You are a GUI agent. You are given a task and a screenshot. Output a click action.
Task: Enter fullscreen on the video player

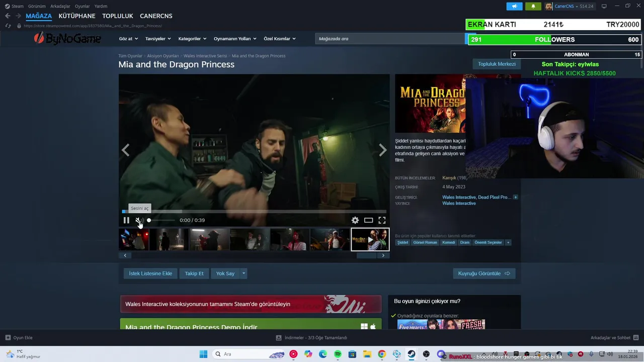[382, 220]
